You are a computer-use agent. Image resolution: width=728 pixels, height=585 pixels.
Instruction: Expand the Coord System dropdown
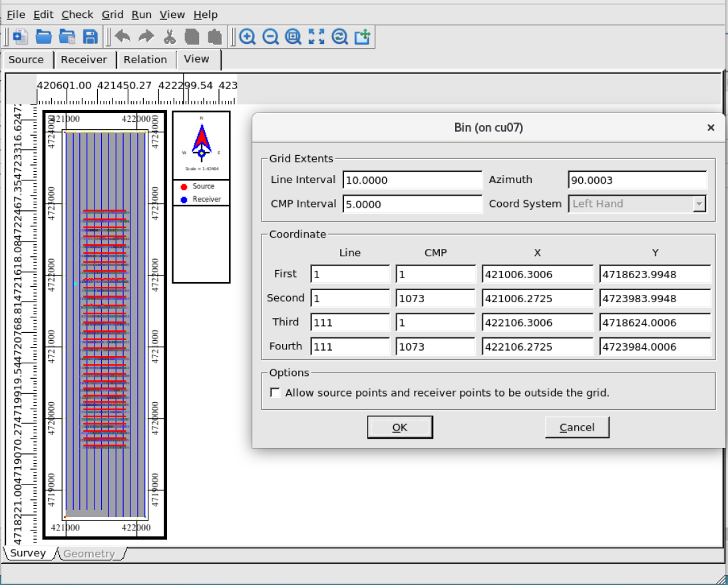699,204
